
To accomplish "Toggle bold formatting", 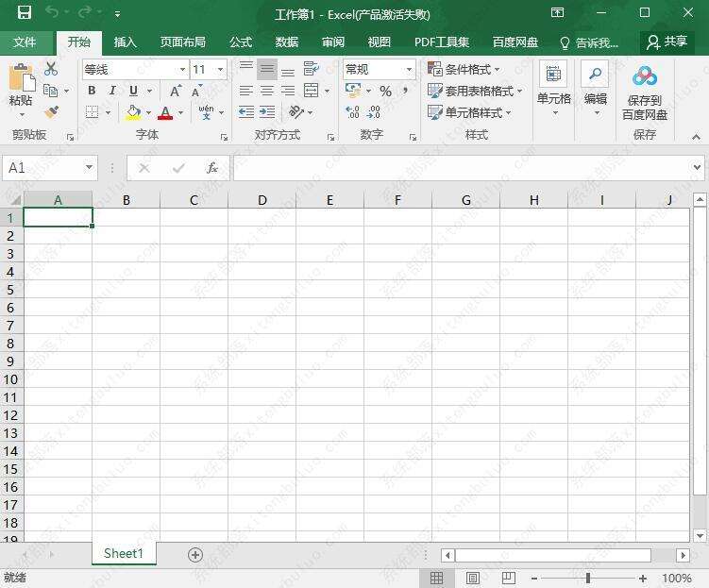I will point(92,91).
